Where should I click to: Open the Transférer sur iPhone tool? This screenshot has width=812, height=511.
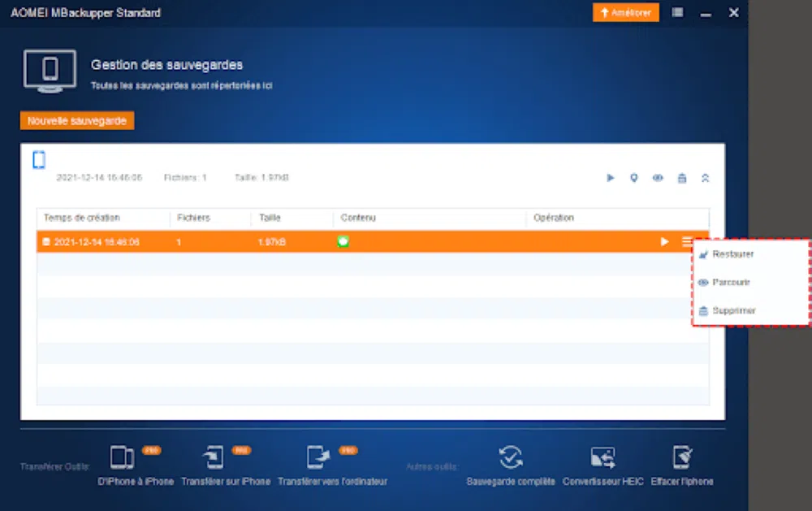coord(226,466)
